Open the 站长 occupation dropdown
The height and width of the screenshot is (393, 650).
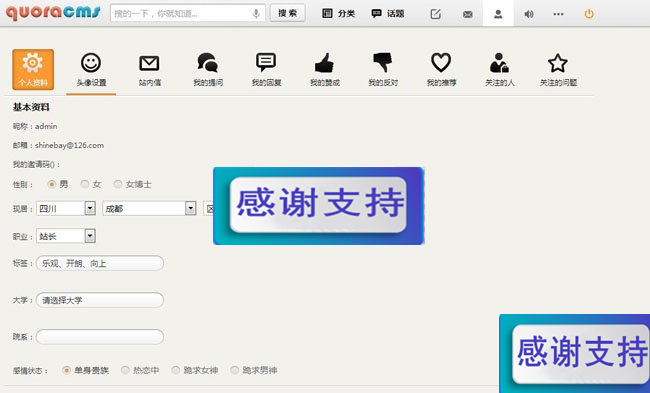tap(66, 236)
